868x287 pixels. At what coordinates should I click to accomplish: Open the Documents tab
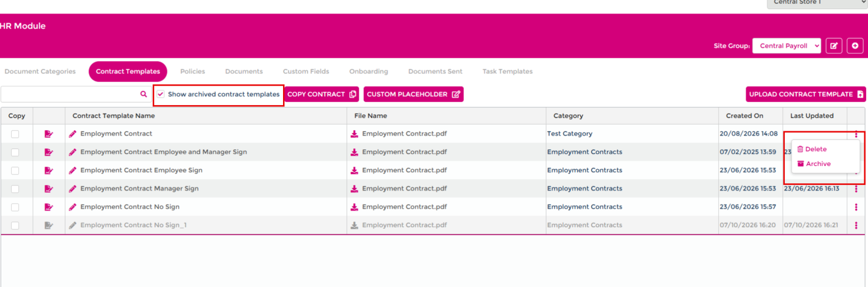(x=244, y=71)
